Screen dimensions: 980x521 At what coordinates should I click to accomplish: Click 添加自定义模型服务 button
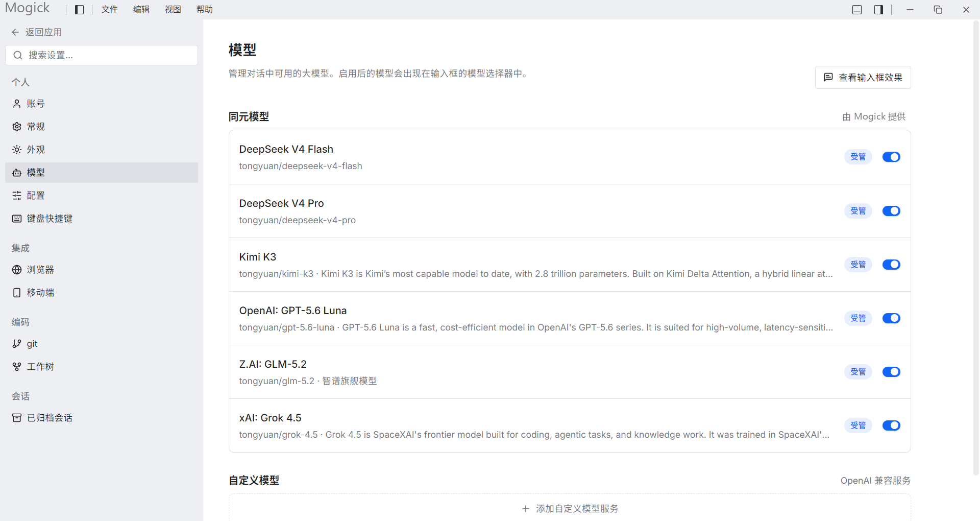tap(570, 509)
